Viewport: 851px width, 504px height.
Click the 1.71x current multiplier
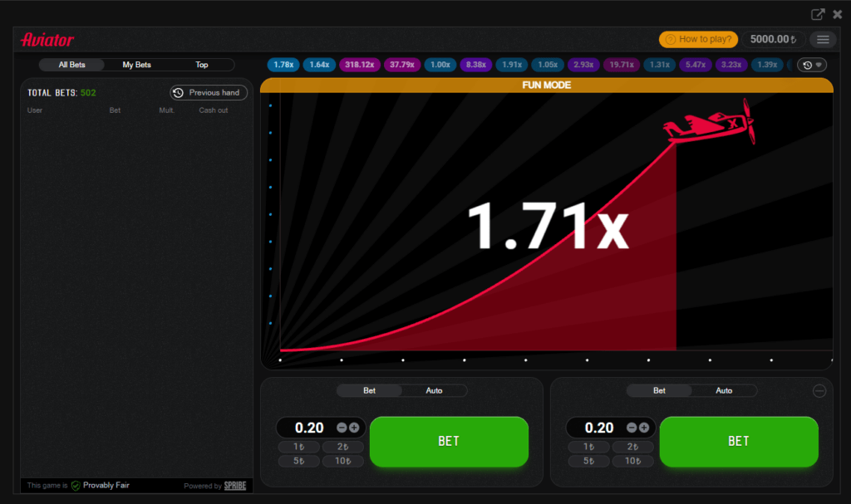click(548, 226)
